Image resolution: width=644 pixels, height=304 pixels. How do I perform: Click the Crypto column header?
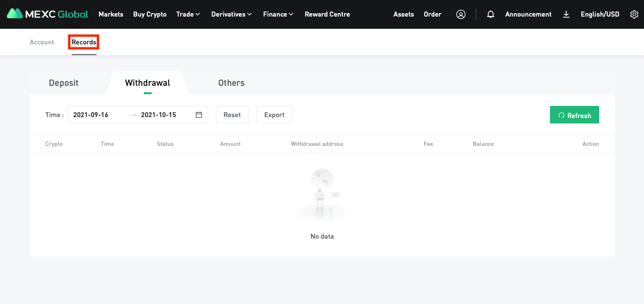tap(54, 144)
